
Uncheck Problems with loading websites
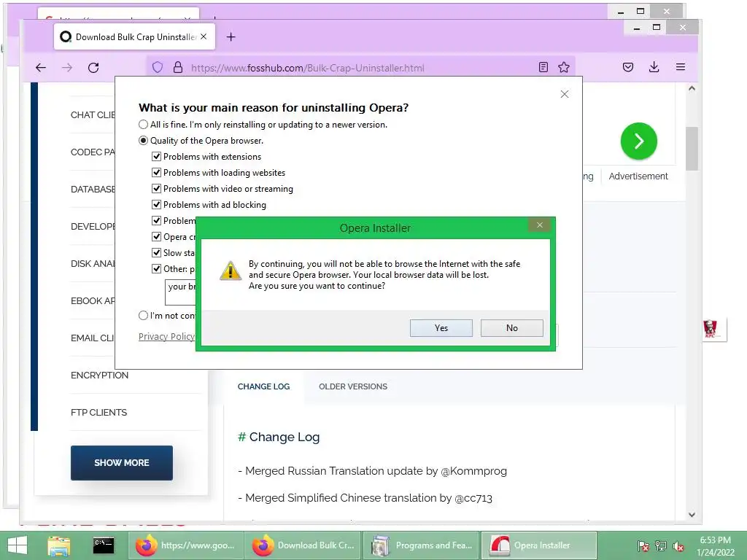click(156, 172)
